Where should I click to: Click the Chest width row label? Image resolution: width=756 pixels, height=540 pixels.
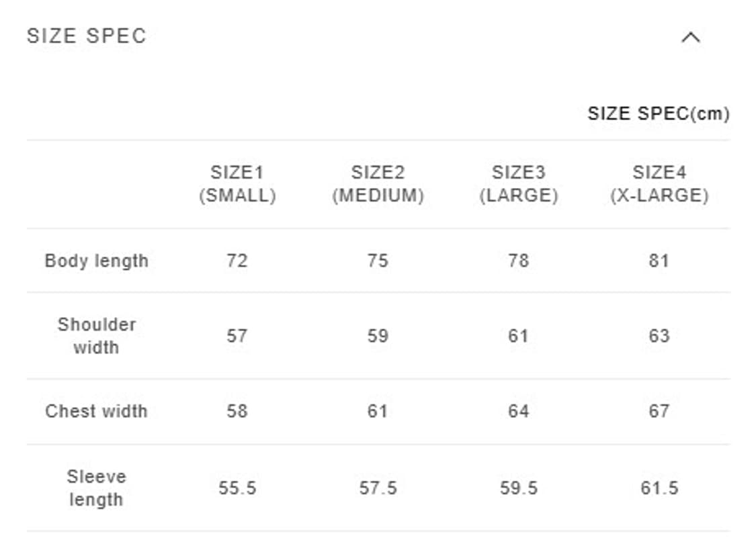[96, 411]
